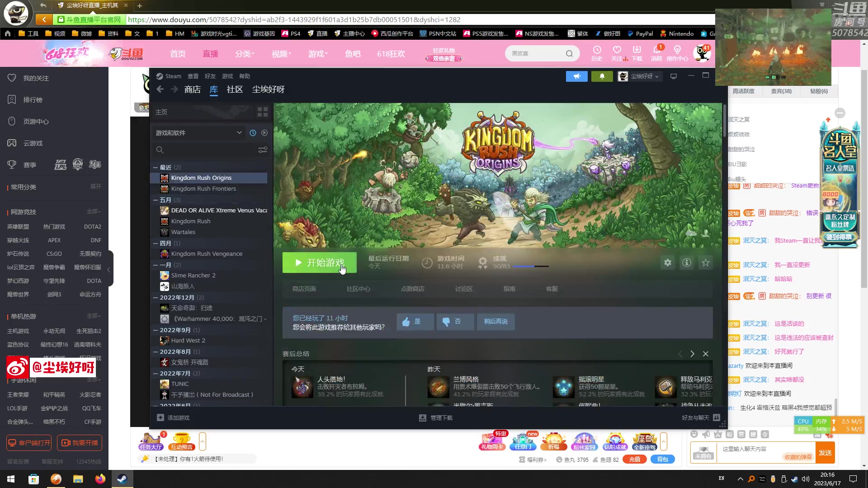The image size is (868, 488).
Task: Go to 社区 tab
Action: coord(235,89)
